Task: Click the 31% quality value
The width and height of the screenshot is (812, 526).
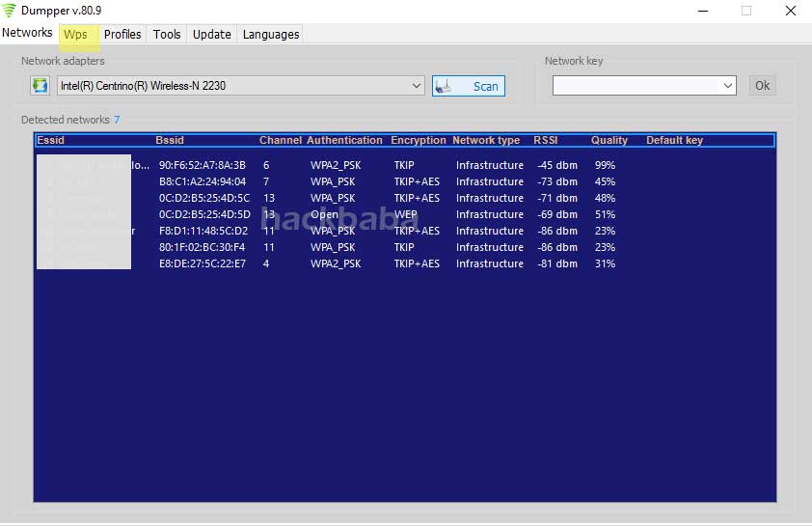Action: pyautogui.click(x=605, y=263)
